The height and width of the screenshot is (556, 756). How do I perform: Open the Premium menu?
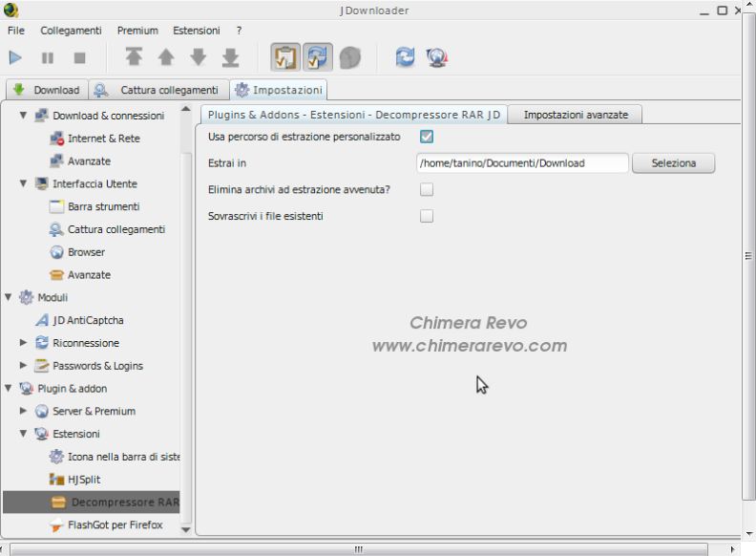point(137,31)
